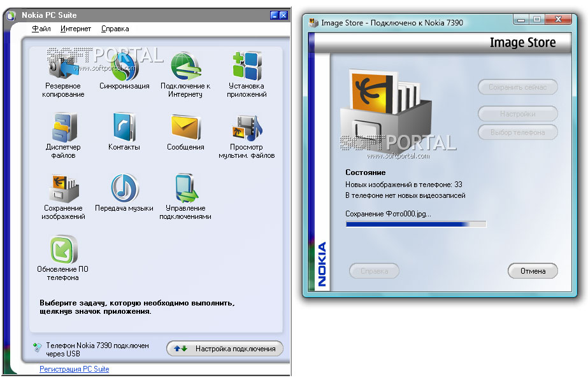This screenshot has height=385, width=588.
Task: Click the Выбор телефона button
Action: pyautogui.click(x=517, y=132)
